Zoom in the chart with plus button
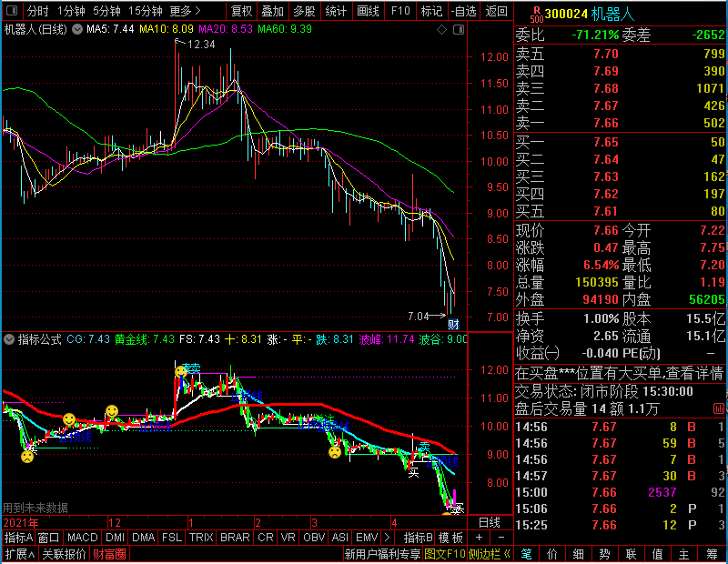The height and width of the screenshot is (564, 728). point(480,538)
